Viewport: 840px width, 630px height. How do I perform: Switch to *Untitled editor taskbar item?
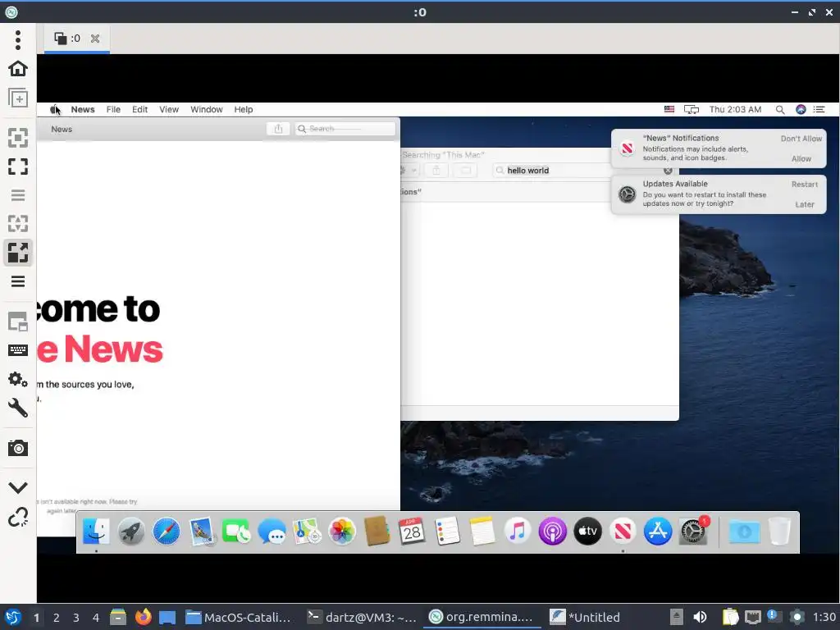coord(584,617)
